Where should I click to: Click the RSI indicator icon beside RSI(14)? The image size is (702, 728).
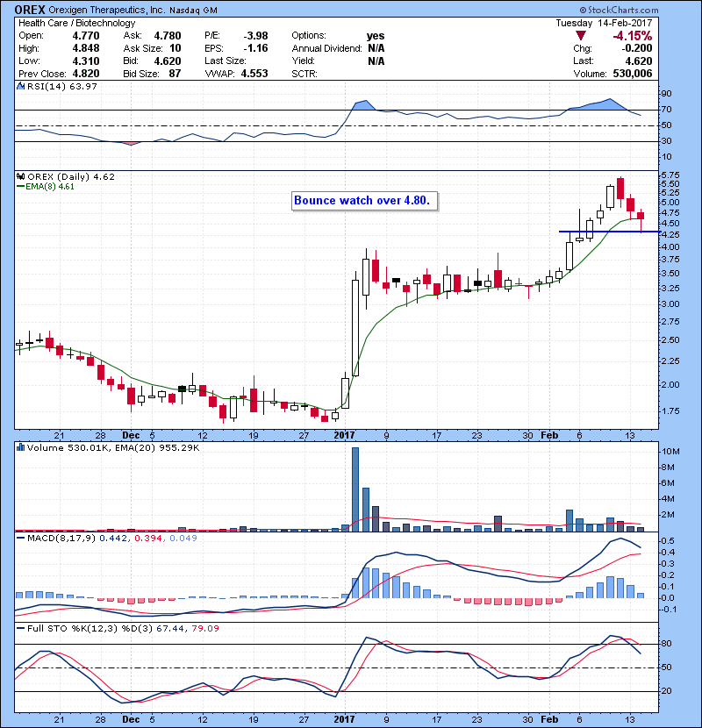pyautogui.click(x=20, y=86)
